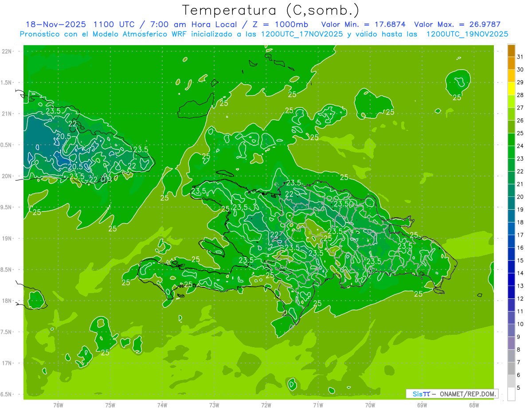This screenshot has height=411, width=532.
Task: Click the '75W' longitude axis label
Action: coord(110,405)
